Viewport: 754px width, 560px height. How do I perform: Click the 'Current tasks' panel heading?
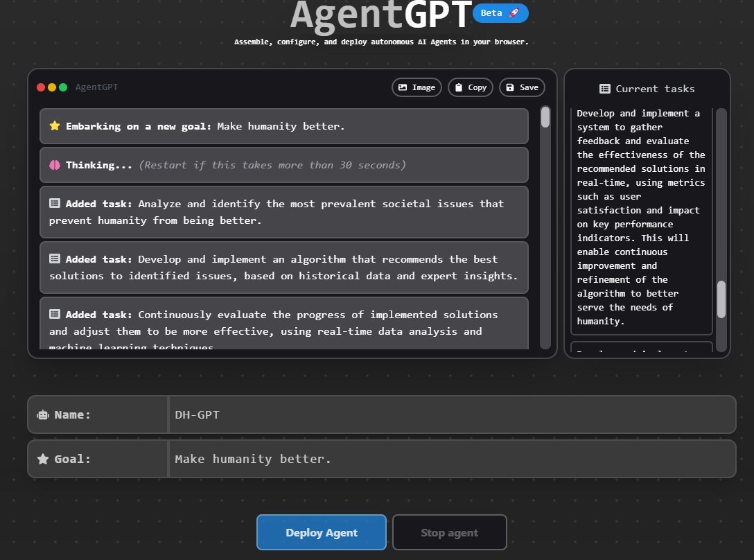point(647,89)
